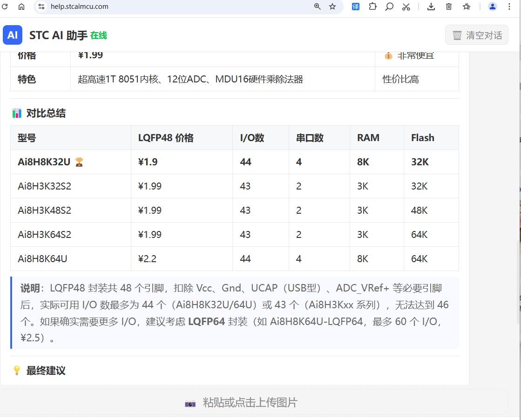Select the Ai8H8K32U table row
The image size is (521, 420).
click(x=235, y=162)
